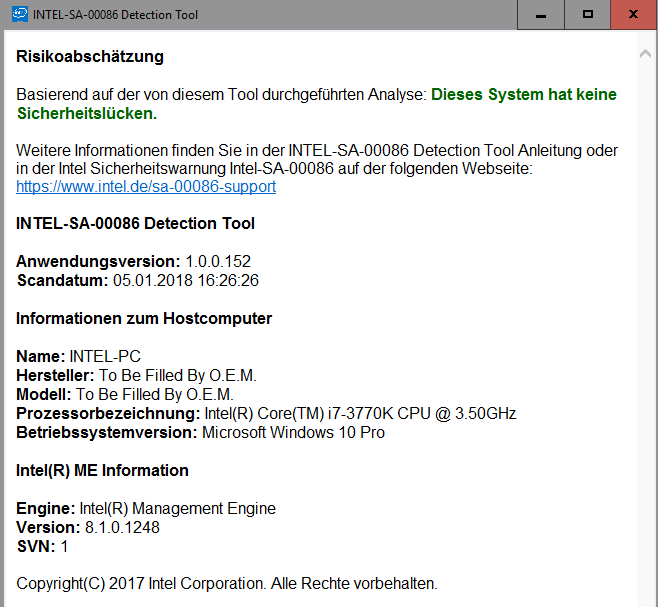Click the window title 'INTEL-SA-00086 Detection Tool'
The height and width of the screenshot is (607, 658).
pos(115,15)
